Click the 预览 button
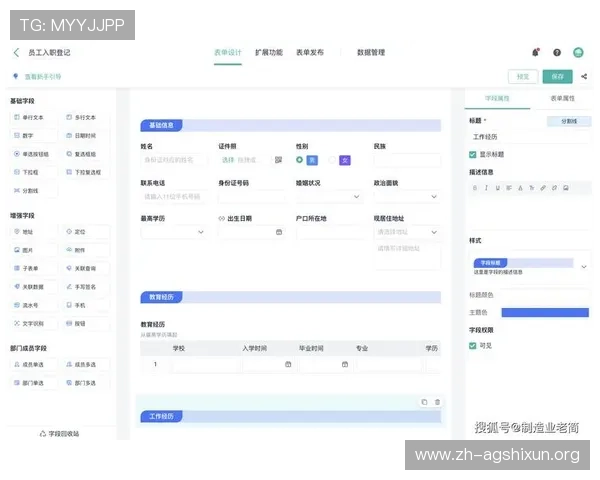This screenshot has width=600, height=480. point(523,77)
